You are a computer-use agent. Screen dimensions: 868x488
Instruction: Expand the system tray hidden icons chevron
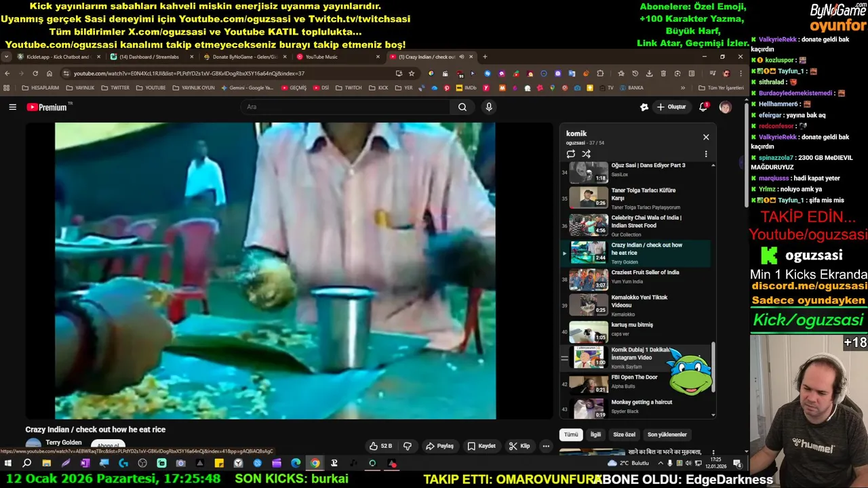click(661, 464)
